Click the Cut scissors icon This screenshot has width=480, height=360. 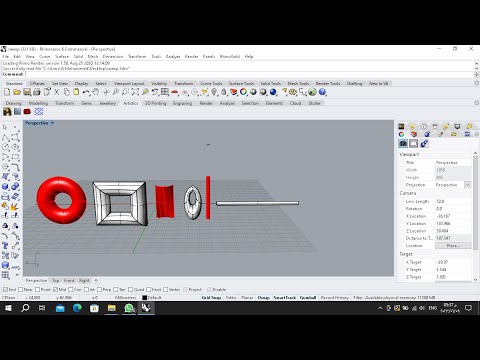point(57,92)
